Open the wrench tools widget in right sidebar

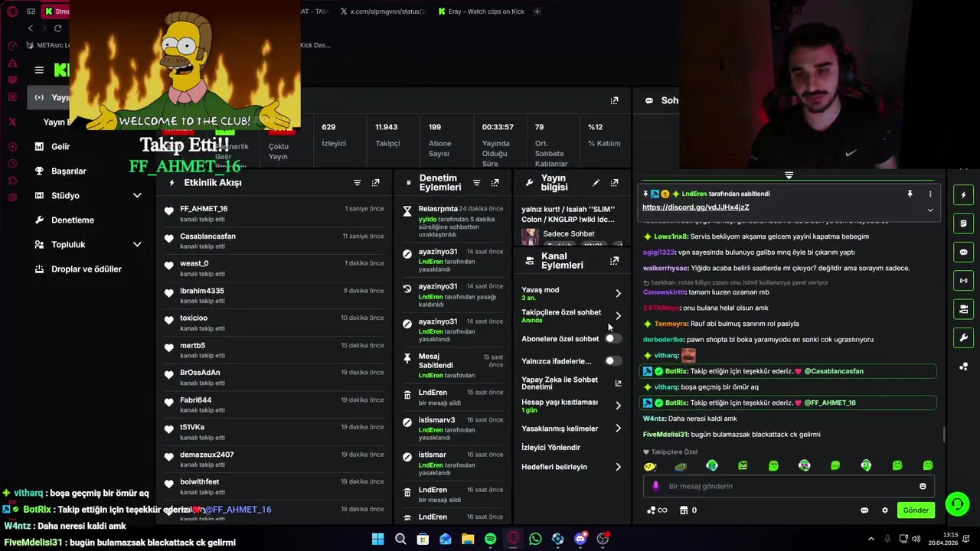point(964,337)
